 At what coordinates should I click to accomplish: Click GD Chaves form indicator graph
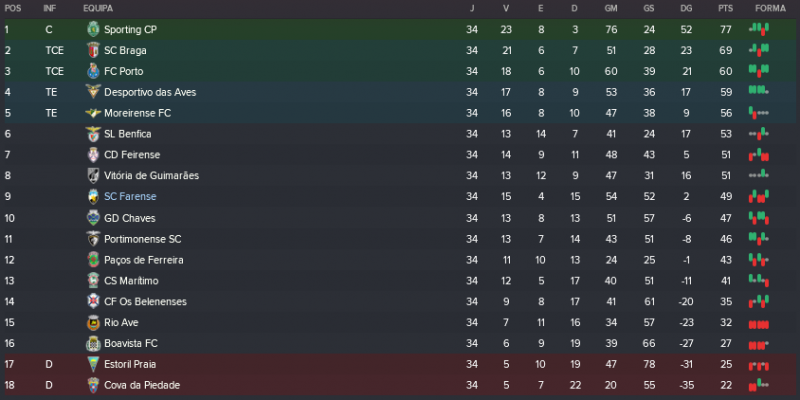point(758,218)
